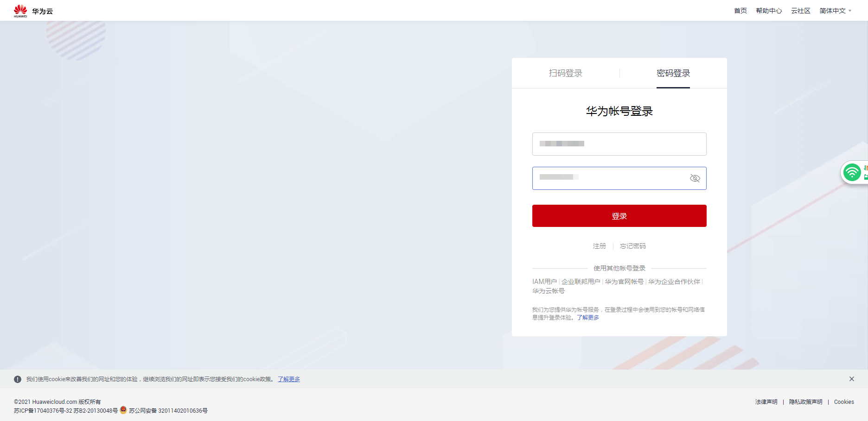The width and height of the screenshot is (868, 421).
Task: Close the cookie notice bar
Action: pos(852,379)
